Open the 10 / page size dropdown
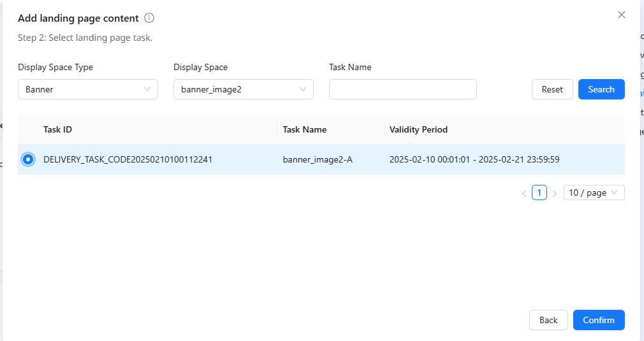Screen dimensions: 644x341 tap(594, 192)
